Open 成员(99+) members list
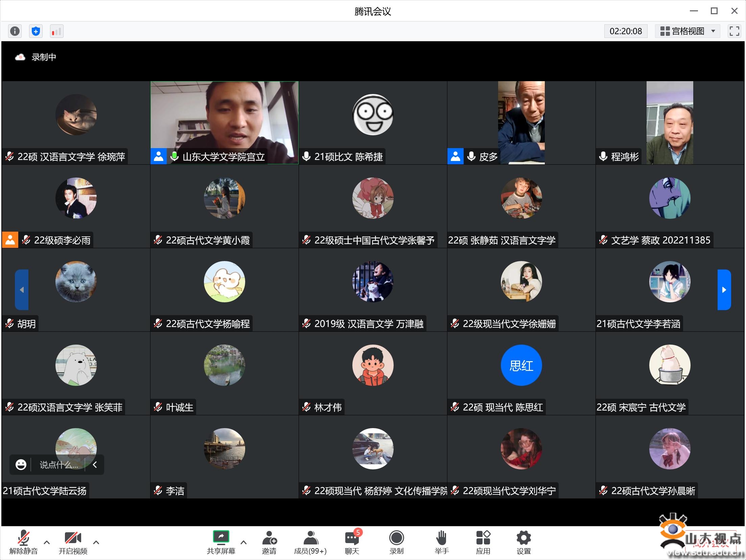Image resolution: width=746 pixels, height=560 pixels. click(310, 542)
